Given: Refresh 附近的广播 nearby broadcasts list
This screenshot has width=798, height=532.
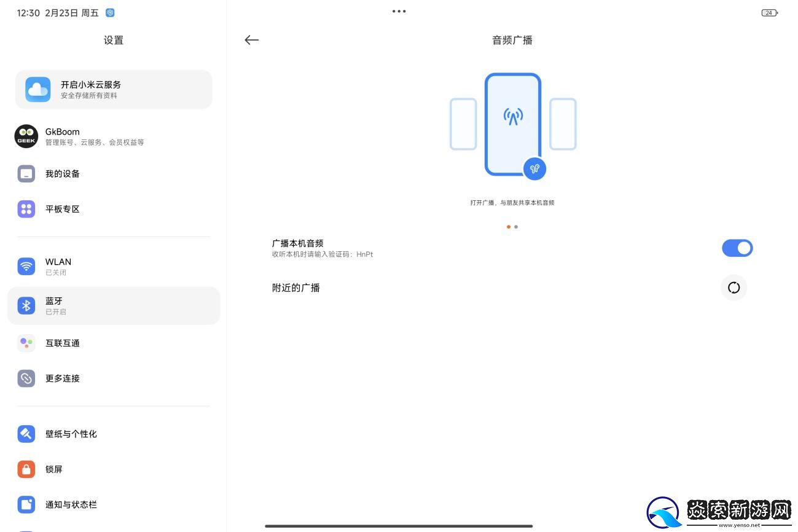Looking at the screenshot, I should pos(733,288).
